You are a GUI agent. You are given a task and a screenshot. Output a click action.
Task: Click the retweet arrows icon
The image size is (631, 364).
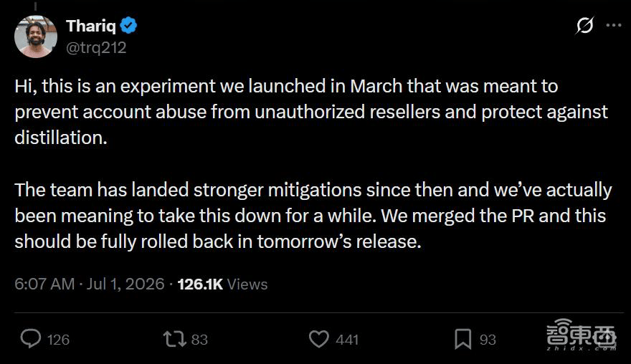[x=175, y=339]
